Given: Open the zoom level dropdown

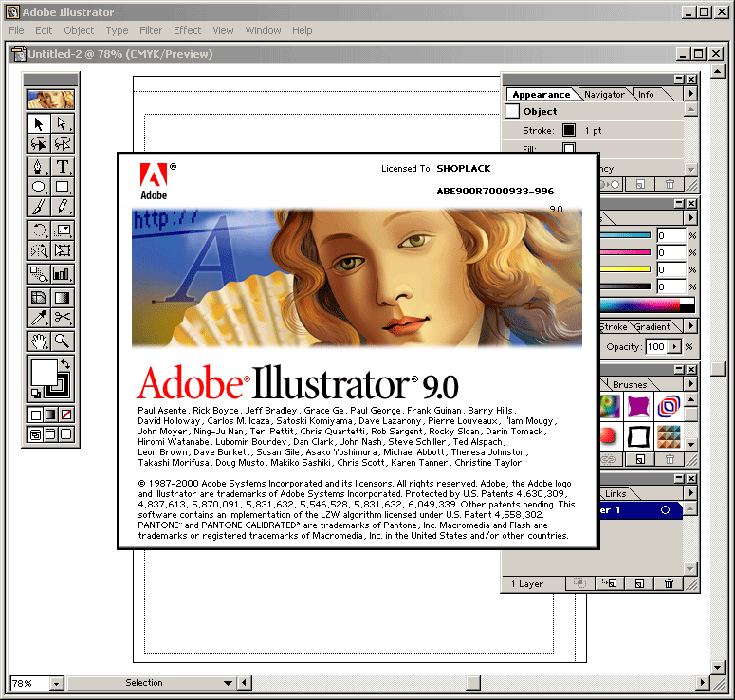Looking at the screenshot, I should 56,684.
